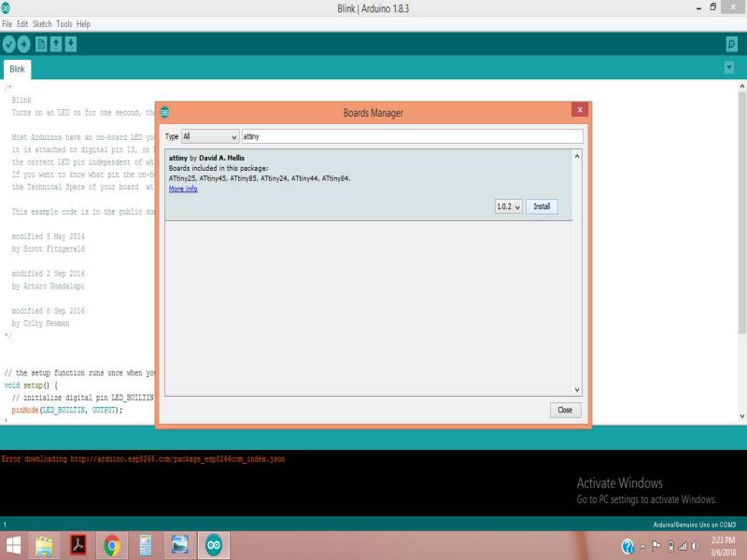Open a sketch with the Open icon
The width and height of the screenshot is (747, 560).
coord(56,44)
